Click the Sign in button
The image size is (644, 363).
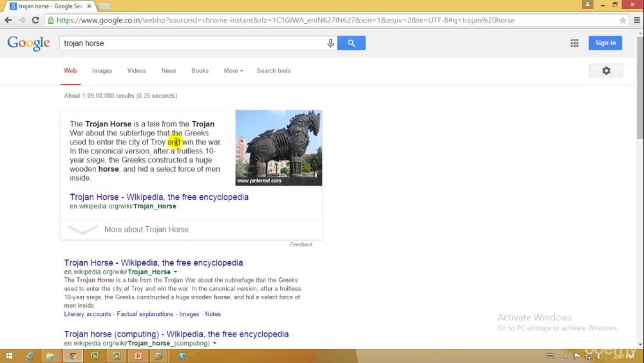(x=605, y=43)
